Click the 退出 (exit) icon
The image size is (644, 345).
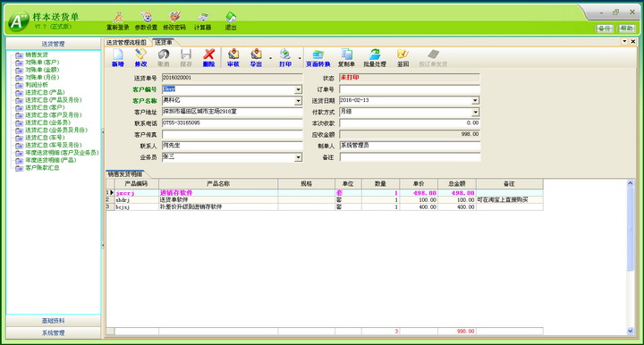pyautogui.click(x=231, y=21)
